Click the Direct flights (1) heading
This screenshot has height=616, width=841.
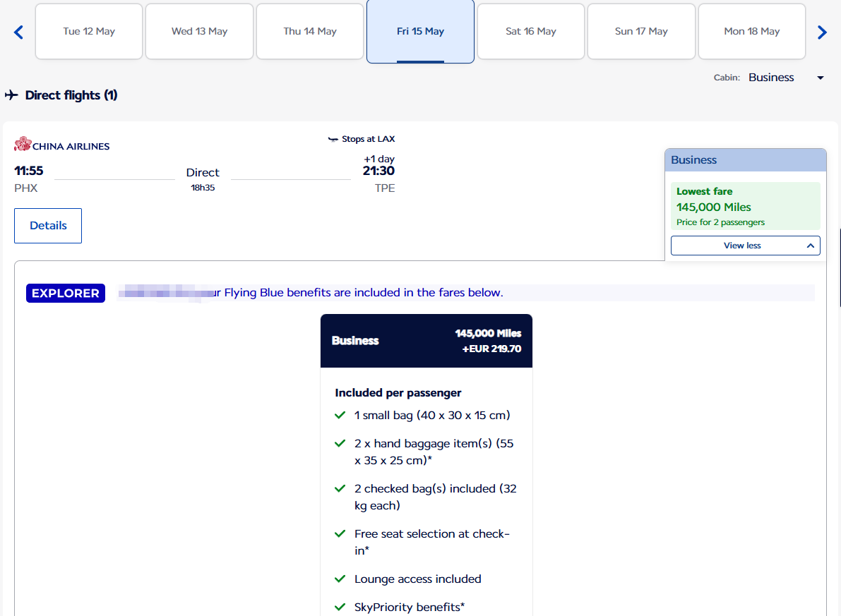point(71,95)
